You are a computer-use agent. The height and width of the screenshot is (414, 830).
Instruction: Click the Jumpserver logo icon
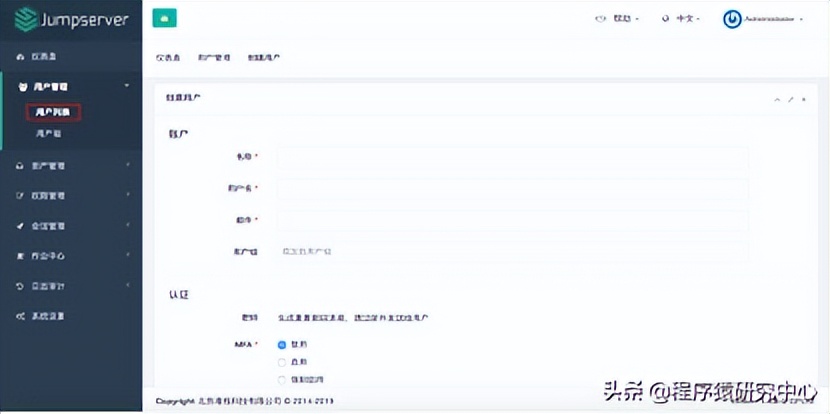click(25, 20)
